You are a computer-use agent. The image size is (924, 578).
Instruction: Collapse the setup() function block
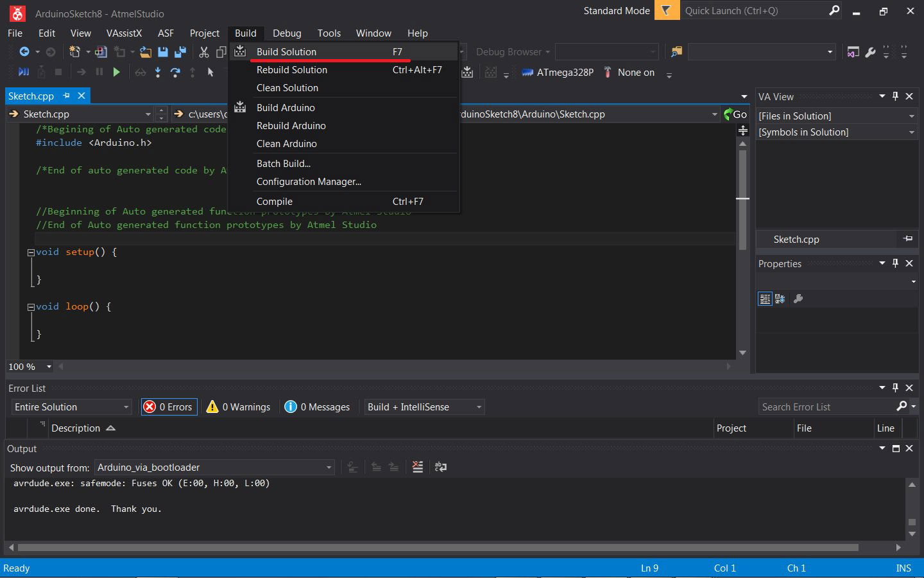(x=31, y=252)
